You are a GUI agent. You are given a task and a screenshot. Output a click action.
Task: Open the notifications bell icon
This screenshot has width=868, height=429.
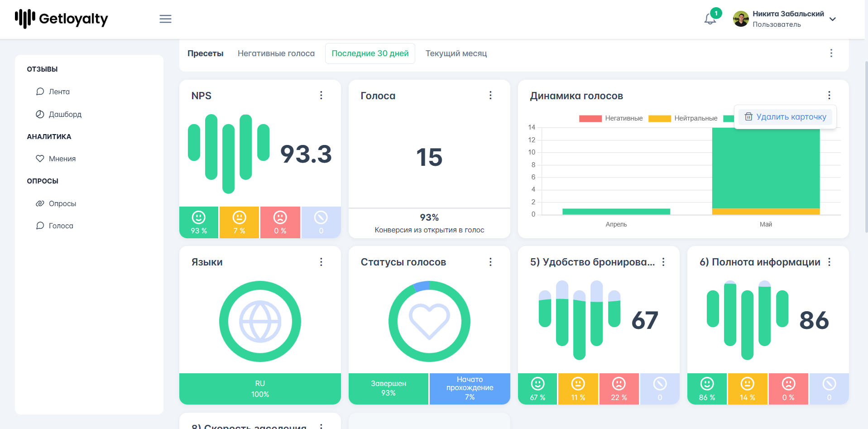coord(710,19)
